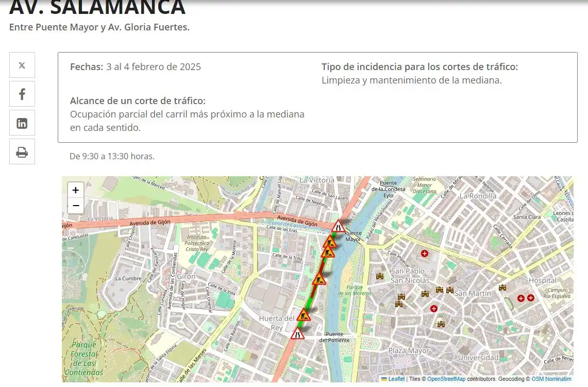Print the incident page
This screenshot has width=588, height=387.
22,152
